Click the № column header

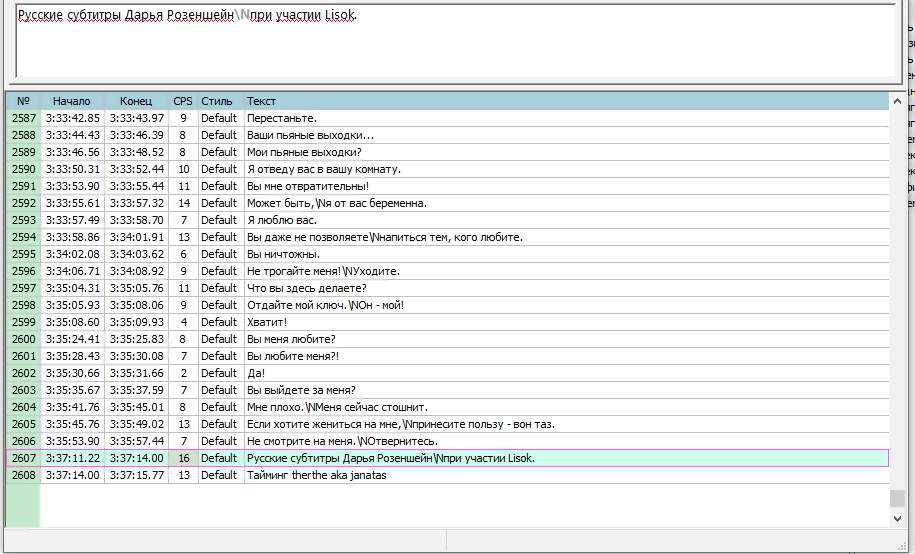[x=23, y=101]
